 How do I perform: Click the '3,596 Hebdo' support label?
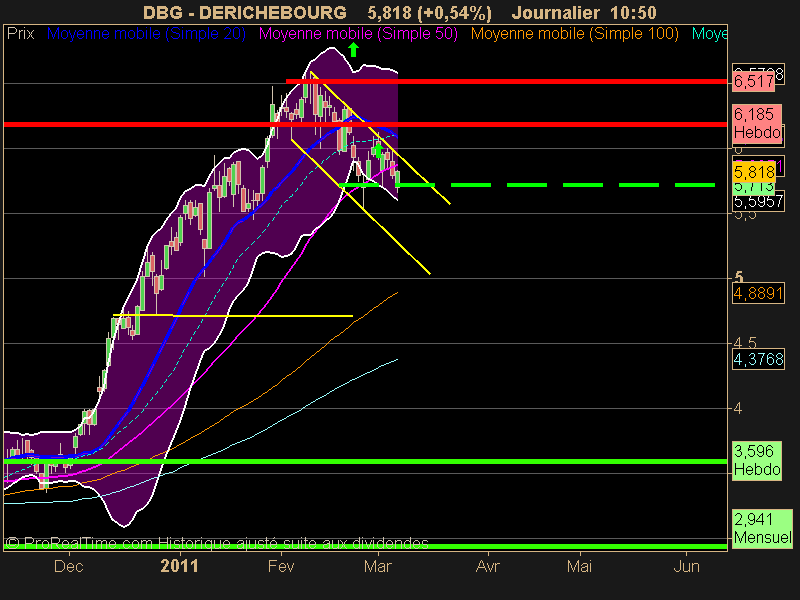click(x=757, y=460)
